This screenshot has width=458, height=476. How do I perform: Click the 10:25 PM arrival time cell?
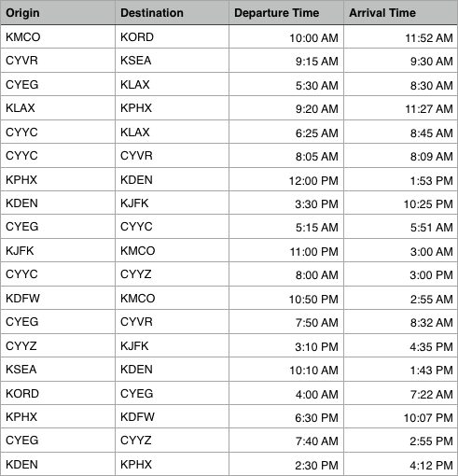(400, 203)
